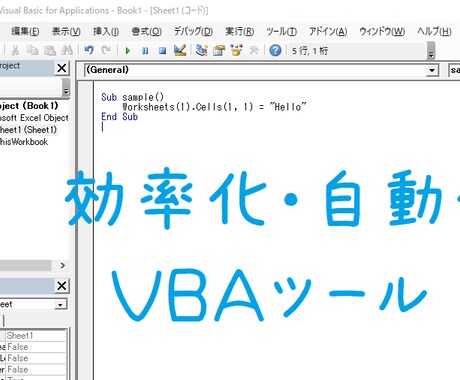Click the Toolbox icon
Viewport: 460px width, 380px height.
click(254, 51)
